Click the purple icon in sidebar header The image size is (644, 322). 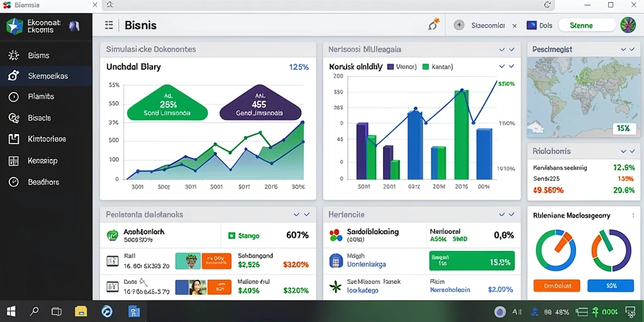74,26
